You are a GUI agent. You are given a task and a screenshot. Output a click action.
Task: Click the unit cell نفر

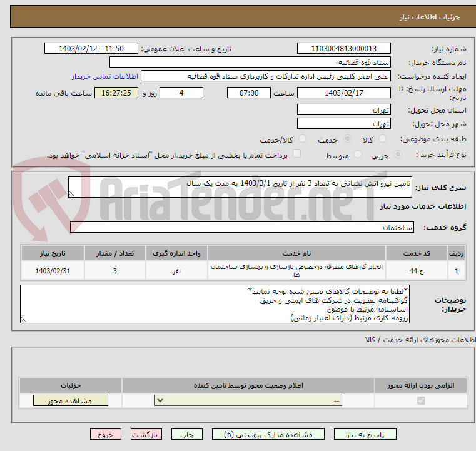[176, 270]
